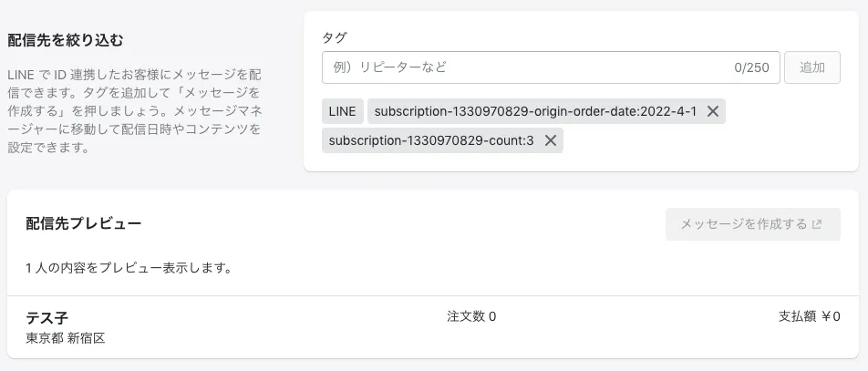Click the 1人の内容をプレビュー表示します text
The image size is (868, 371).
coord(129,269)
